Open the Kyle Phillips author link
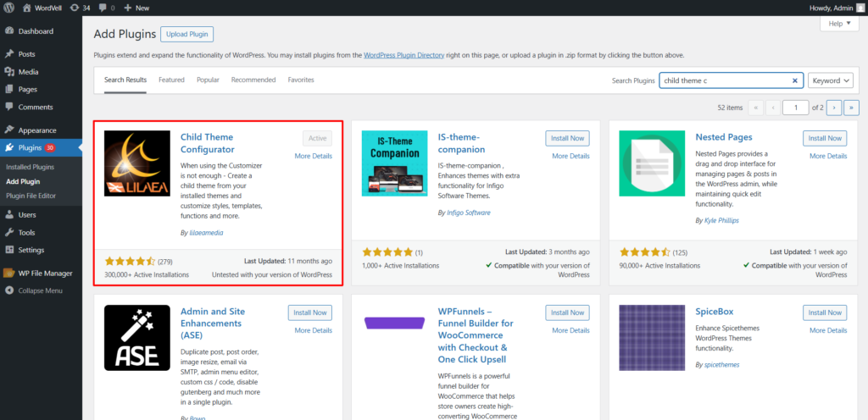Viewport: 868px width, 420px height. pyautogui.click(x=722, y=220)
